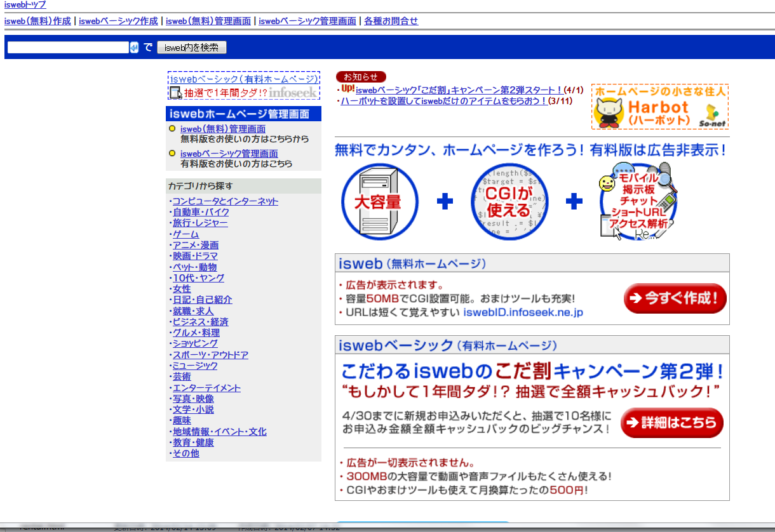Click the mobile tools circle icon

(638, 202)
